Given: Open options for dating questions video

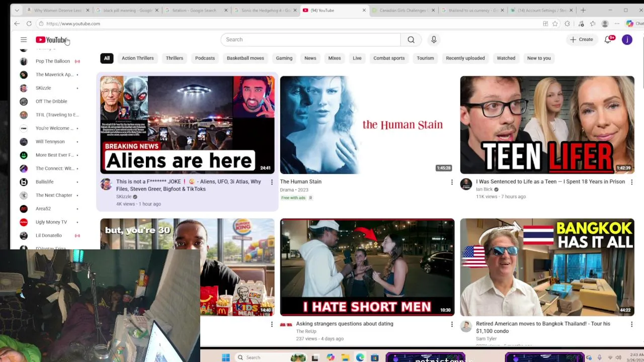Looking at the screenshot, I should pos(452,324).
